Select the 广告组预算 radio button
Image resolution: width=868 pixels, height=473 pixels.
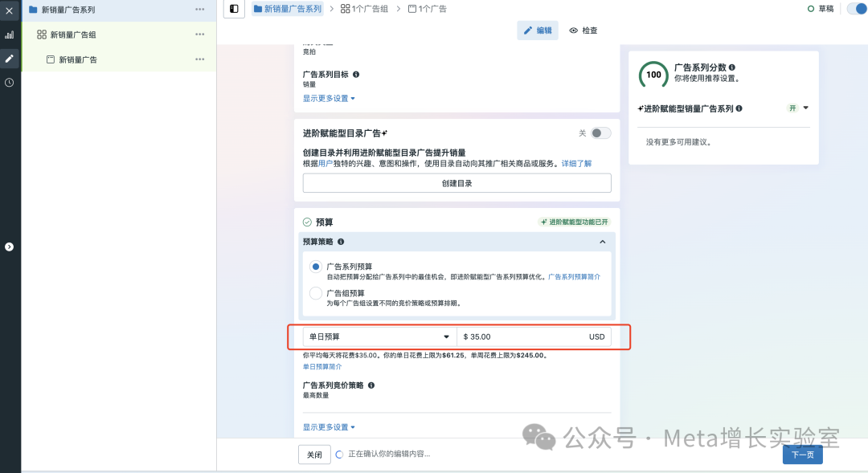pyautogui.click(x=315, y=293)
